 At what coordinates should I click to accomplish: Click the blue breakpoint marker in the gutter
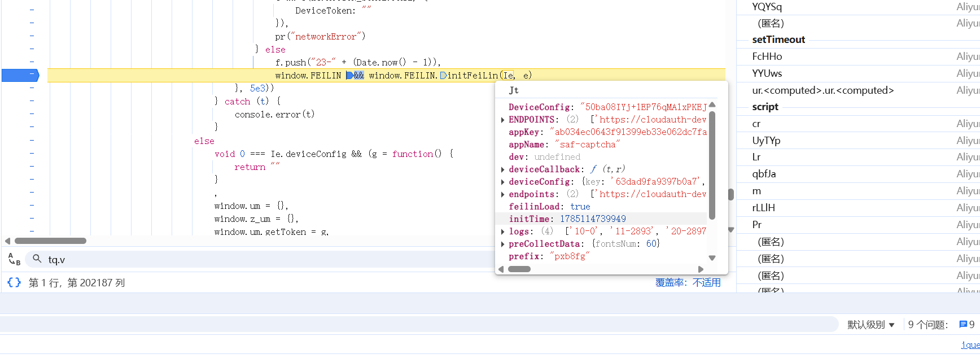(x=20, y=75)
